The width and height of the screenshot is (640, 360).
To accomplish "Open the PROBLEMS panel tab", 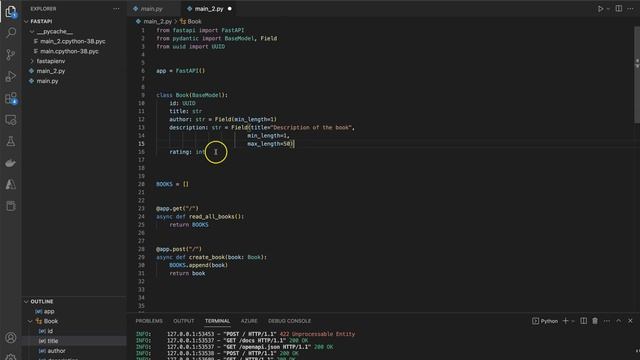I will tap(149, 321).
